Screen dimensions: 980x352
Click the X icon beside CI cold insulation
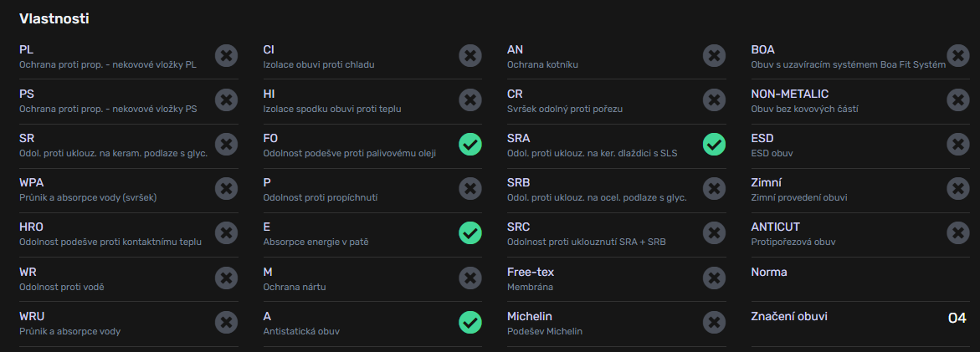point(470,55)
